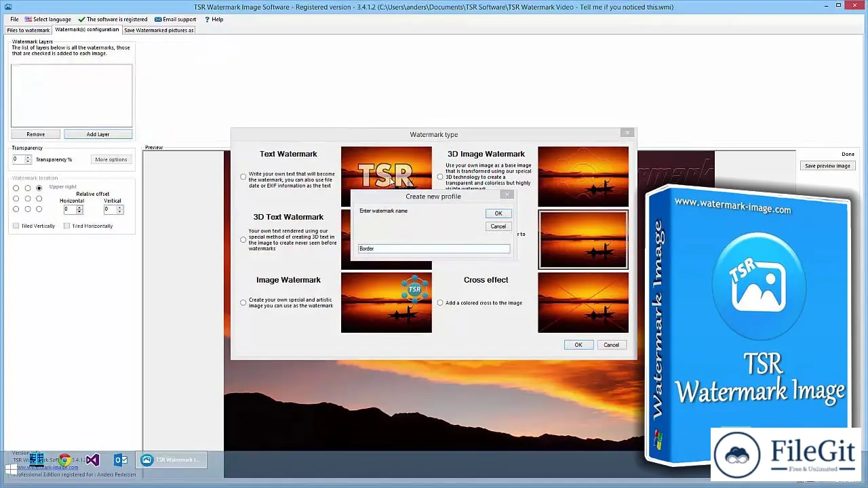Click Save preview image button
The image size is (868, 488).
(827, 165)
